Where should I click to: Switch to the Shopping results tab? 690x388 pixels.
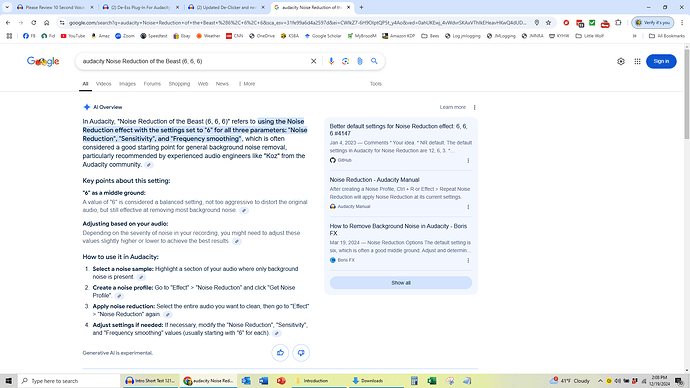[179, 84]
